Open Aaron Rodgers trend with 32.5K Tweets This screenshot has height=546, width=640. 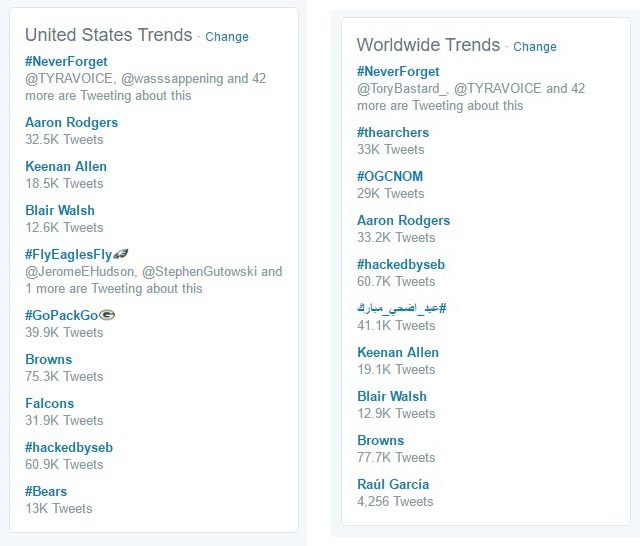click(x=71, y=122)
